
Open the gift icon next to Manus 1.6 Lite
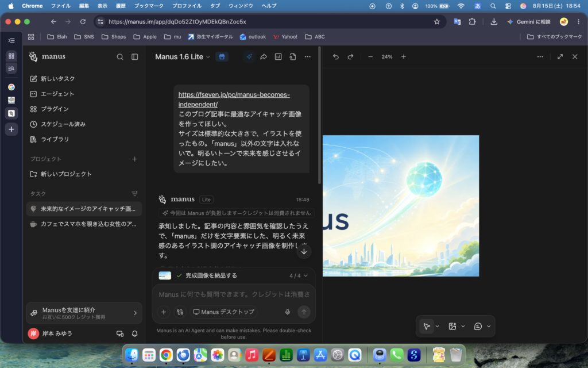222,57
